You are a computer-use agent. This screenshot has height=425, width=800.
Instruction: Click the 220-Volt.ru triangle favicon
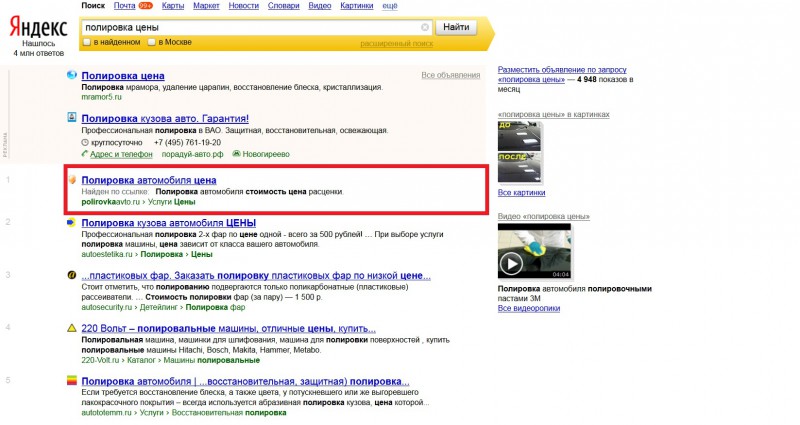(72, 328)
